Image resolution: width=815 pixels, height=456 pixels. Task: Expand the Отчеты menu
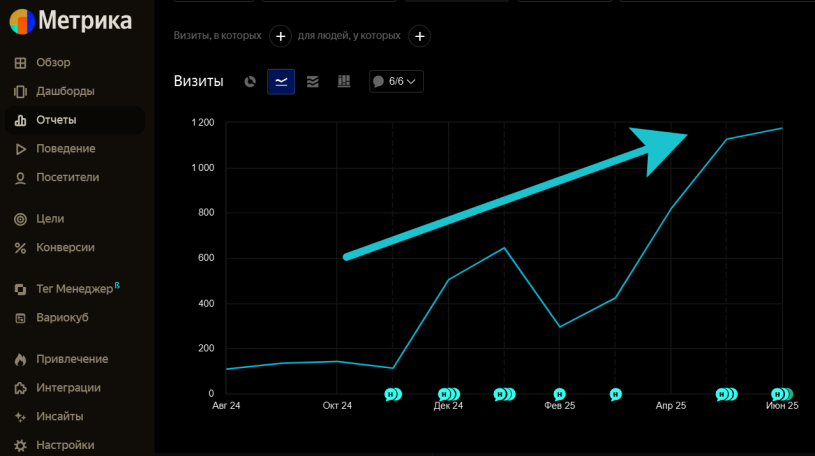tap(56, 120)
